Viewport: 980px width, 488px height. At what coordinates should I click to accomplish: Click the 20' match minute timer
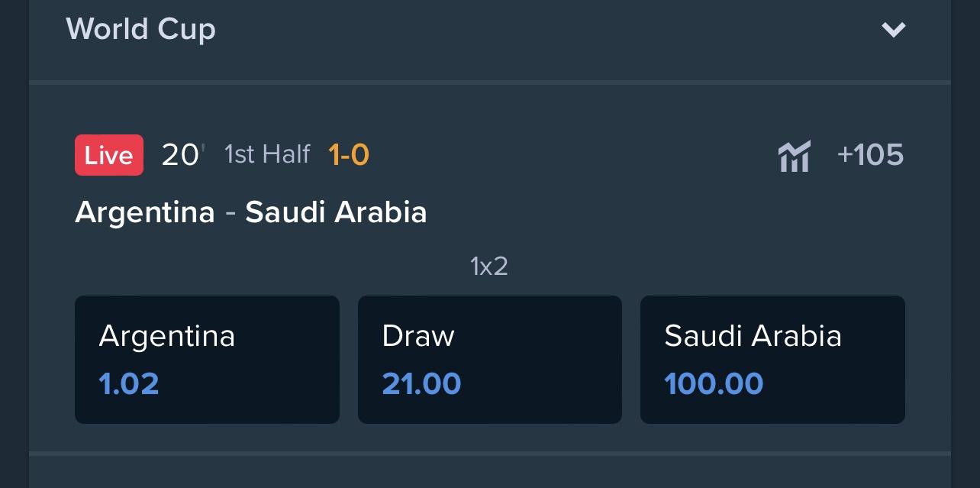pyautogui.click(x=183, y=155)
